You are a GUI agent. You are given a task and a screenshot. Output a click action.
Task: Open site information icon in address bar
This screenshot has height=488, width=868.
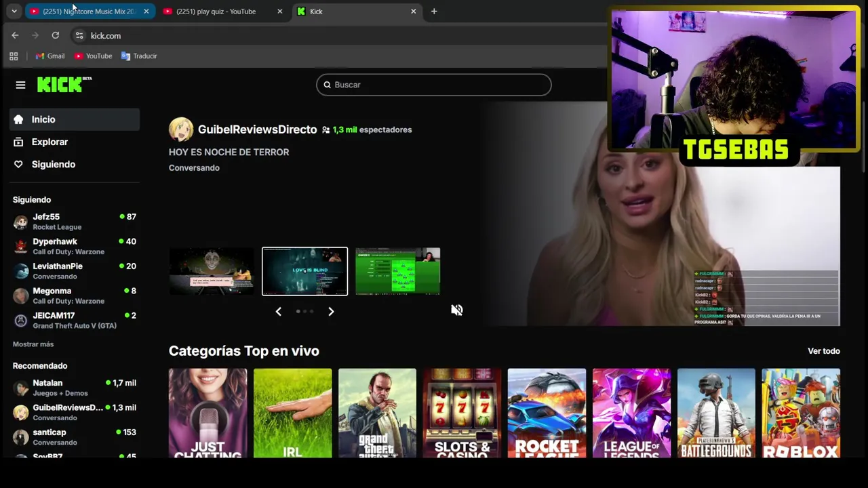pyautogui.click(x=79, y=35)
